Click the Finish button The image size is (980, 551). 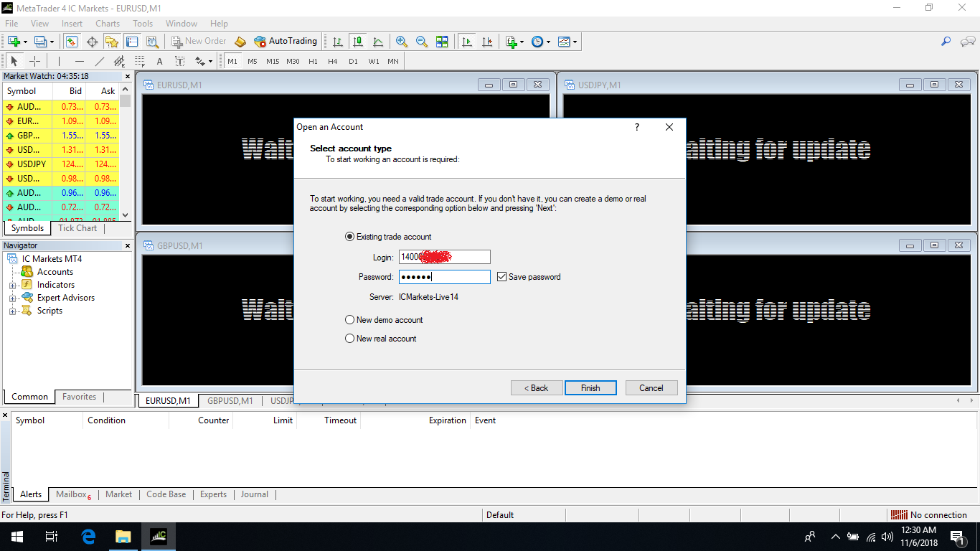pyautogui.click(x=590, y=387)
